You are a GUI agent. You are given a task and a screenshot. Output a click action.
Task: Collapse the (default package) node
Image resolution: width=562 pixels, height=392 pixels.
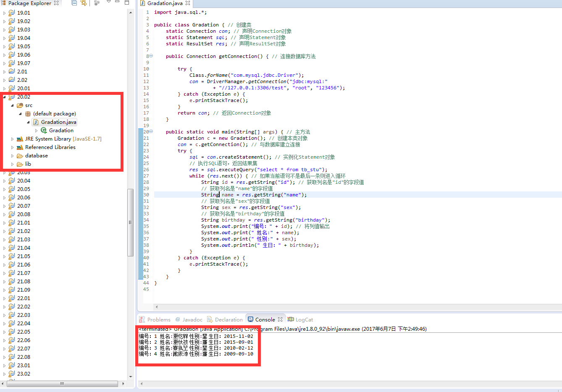[x=20, y=114]
